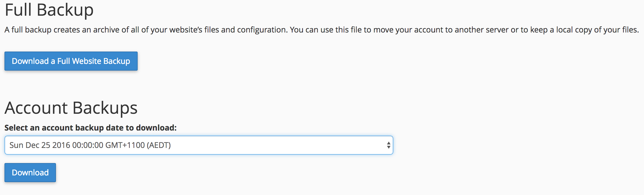This screenshot has width=644, height=195.
Task: Click the up arrow of the date stepper
Action: tap(389, 143)
